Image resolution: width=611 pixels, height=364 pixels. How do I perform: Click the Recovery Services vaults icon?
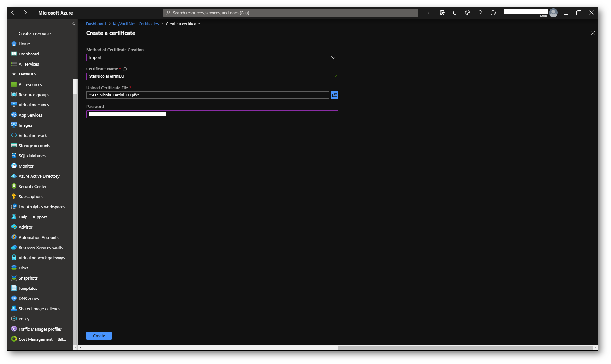click(x=14, y=247)
